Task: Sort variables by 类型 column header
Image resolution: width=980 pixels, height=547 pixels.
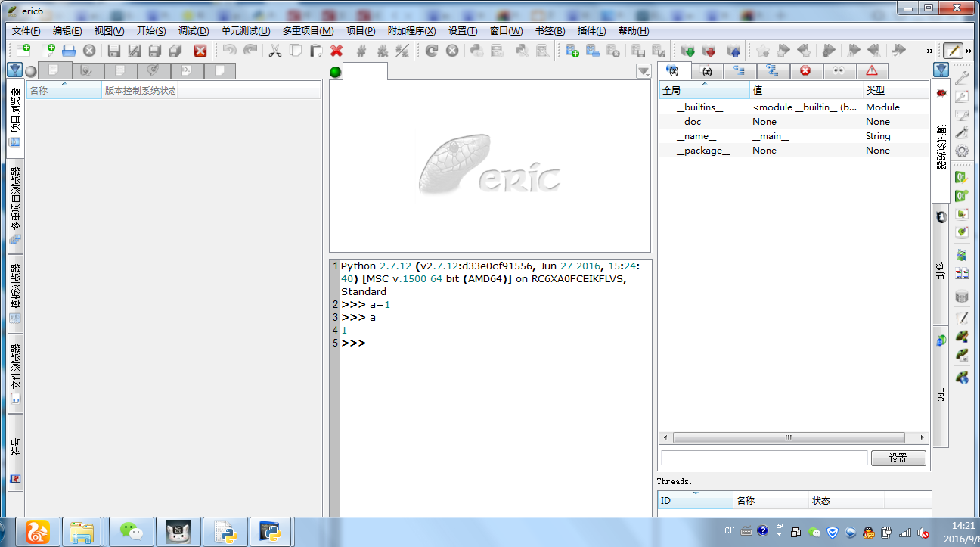Action: [895, 91]
